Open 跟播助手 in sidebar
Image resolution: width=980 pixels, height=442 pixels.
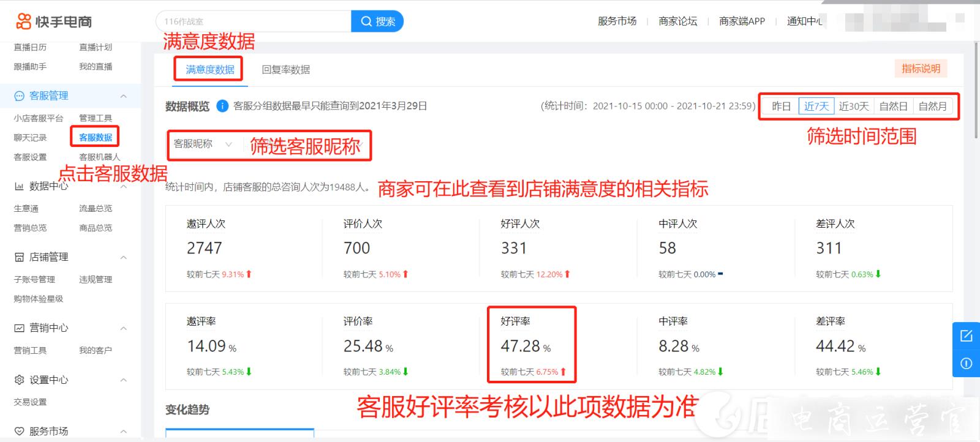coord(30,67)
